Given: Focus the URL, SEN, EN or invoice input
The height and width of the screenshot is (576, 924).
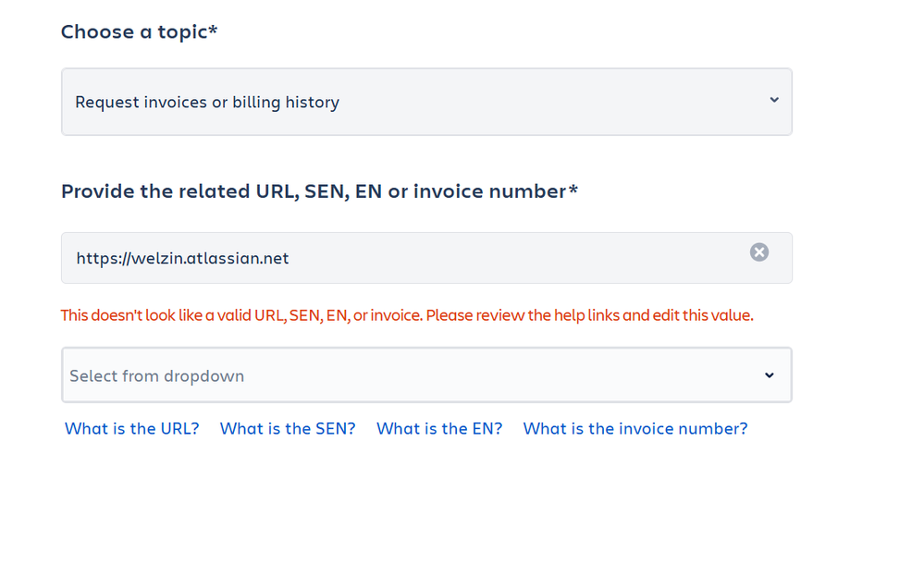Looking at the screenshot, I should (x=407, y=258).
